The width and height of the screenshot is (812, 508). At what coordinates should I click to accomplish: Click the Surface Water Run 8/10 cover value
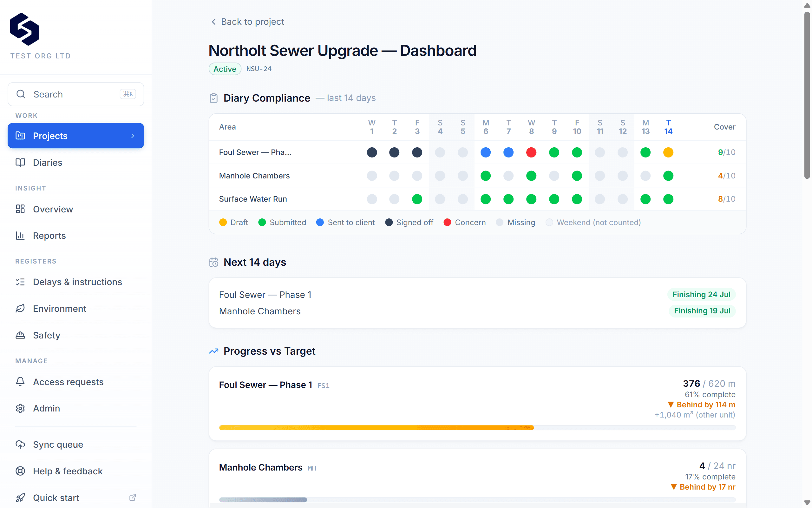coord(726,199)
